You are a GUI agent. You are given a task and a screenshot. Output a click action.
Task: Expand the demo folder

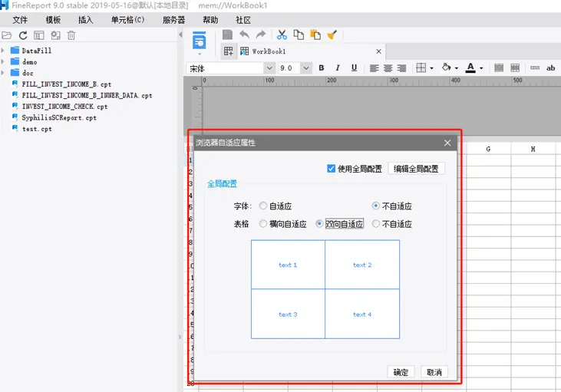coord(3,61)
